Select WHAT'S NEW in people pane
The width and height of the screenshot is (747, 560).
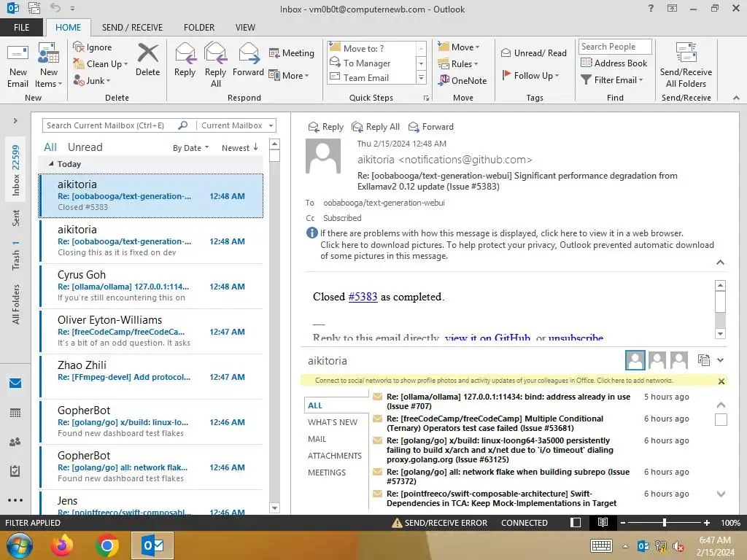coord(333,422)
